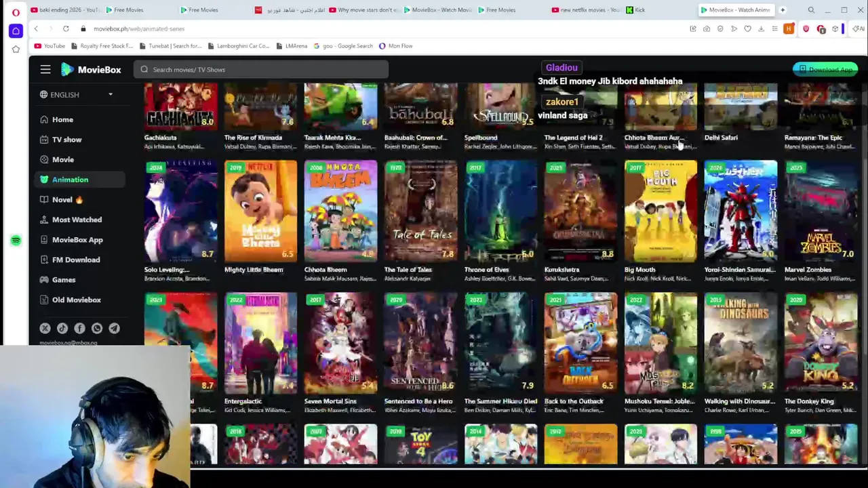Open the Back to the Outback poster
The width and height of the screenshot is (868, 488).
[580, 344]
